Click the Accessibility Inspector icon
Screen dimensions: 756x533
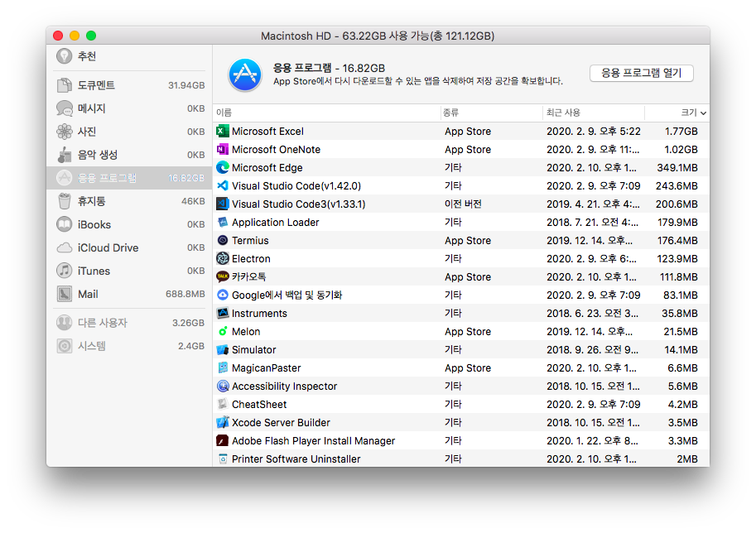point(222,386)
